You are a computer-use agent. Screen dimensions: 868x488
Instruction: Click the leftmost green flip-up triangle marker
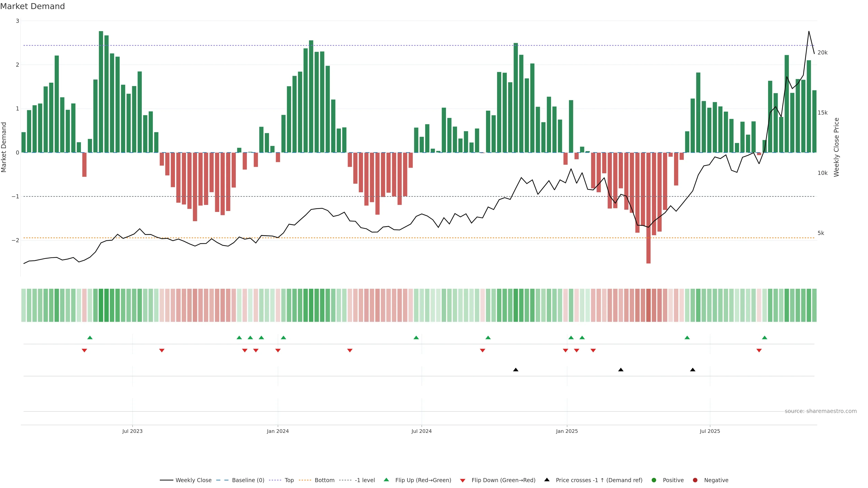tap(90, 338)
